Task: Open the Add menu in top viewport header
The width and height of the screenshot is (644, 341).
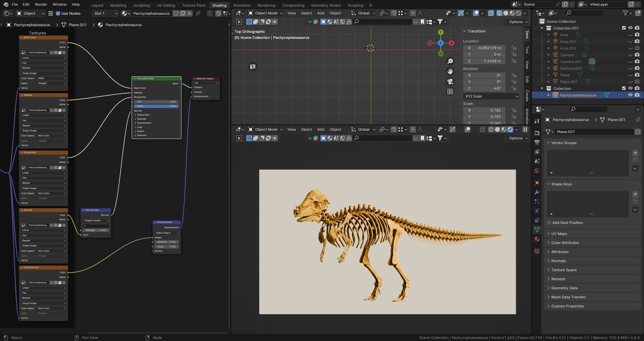Action: tap(321, 13)
